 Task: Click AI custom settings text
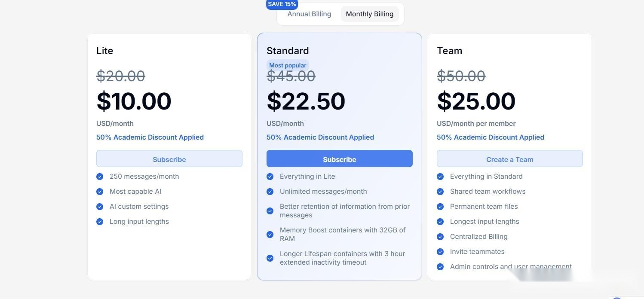point(139,207)
